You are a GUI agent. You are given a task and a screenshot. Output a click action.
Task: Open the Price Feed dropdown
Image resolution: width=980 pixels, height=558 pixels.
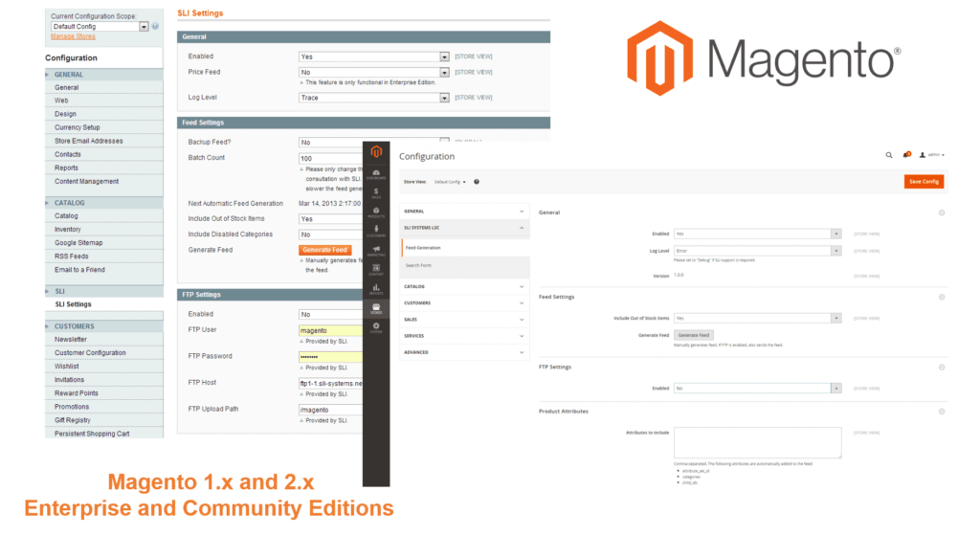[374, 73]
